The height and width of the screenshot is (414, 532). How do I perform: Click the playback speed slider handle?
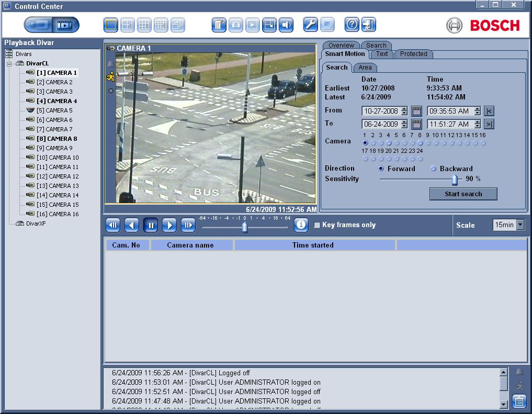[245, 227]
